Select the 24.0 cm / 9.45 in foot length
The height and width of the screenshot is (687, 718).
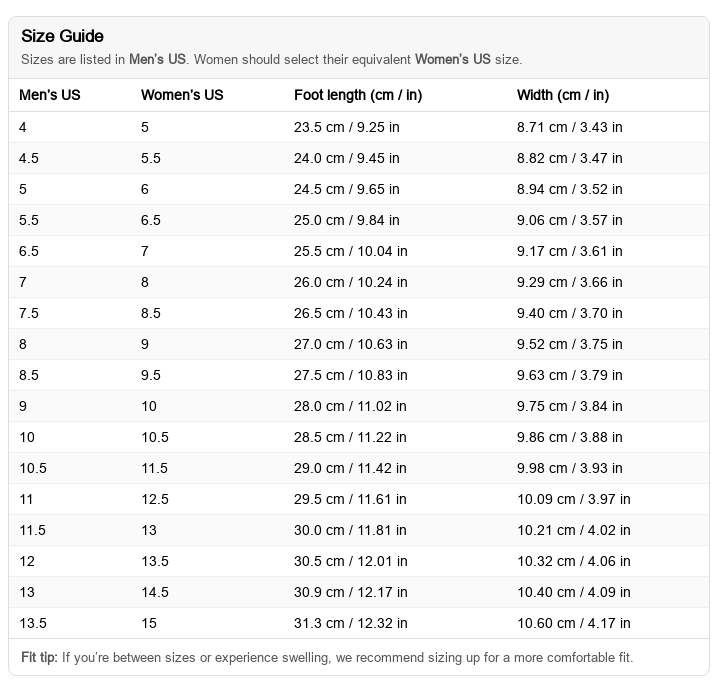pos(346,158)
